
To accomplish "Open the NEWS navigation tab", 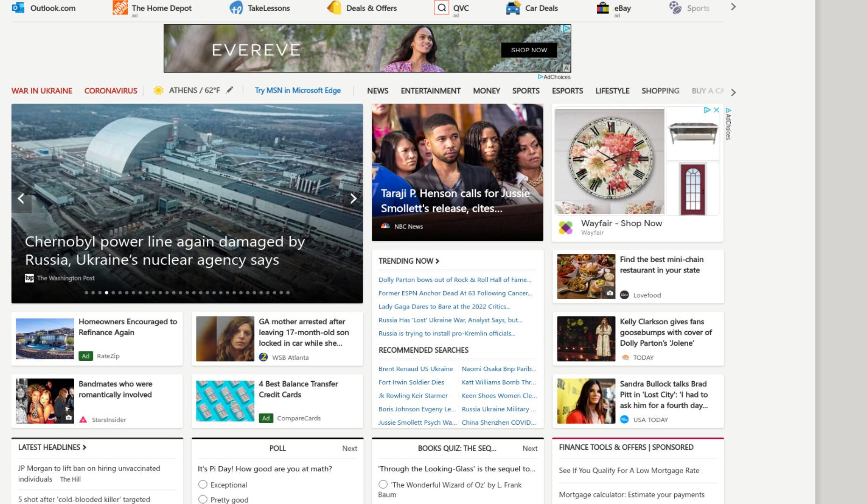I will pyautogui.click(x=378, y=91).
